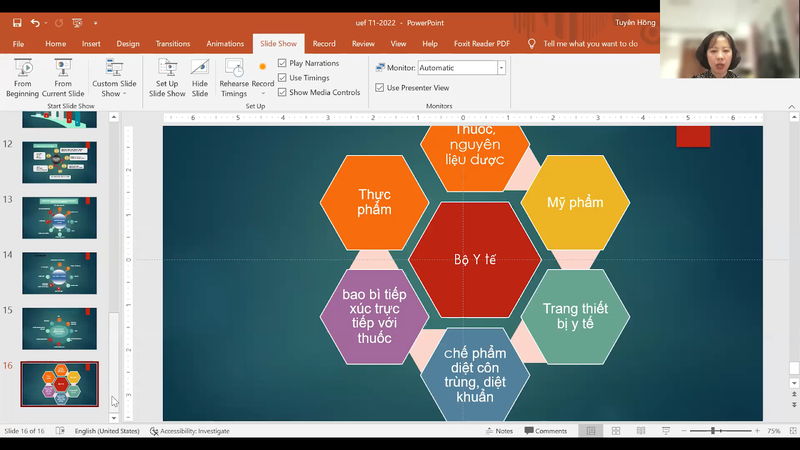Open Set Up Slide Show dialog
The width and height of the screenshot is (800, 450).
pyautogui.click(x=167, y=76)
